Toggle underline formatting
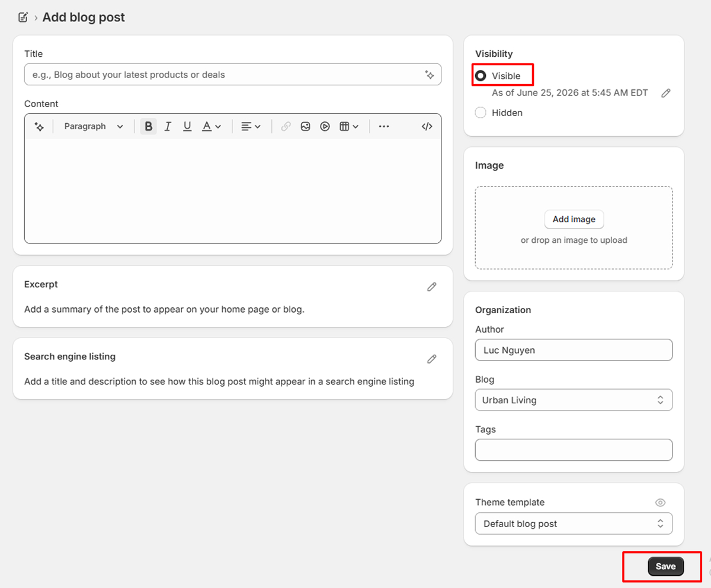 (x=187, y=126)
